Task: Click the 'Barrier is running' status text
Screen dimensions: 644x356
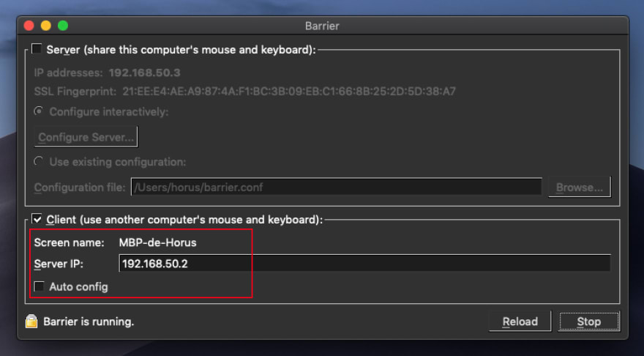Action: 89,322
